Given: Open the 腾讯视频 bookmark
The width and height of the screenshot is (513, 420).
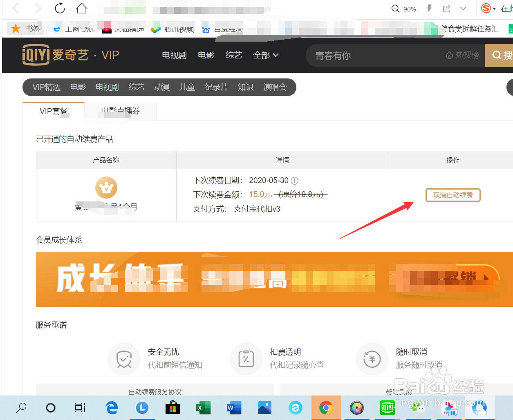Looking at the screenshot, I should (172, 29).
